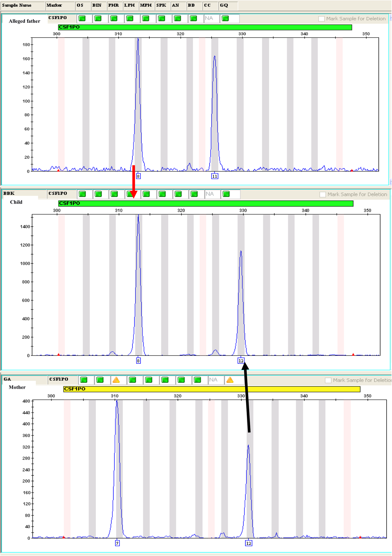Click allele label 11 in Alleged father plot

(x=215, y=176)
